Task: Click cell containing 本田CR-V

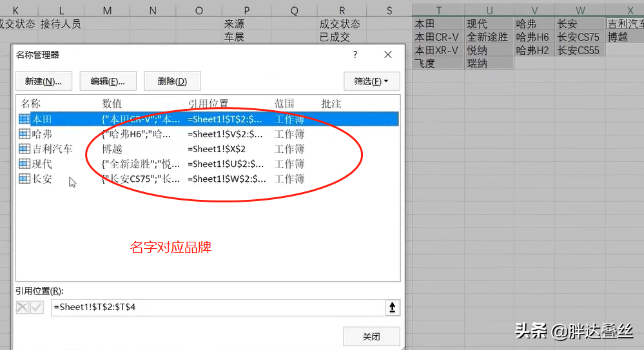Action: click(438, 37)
